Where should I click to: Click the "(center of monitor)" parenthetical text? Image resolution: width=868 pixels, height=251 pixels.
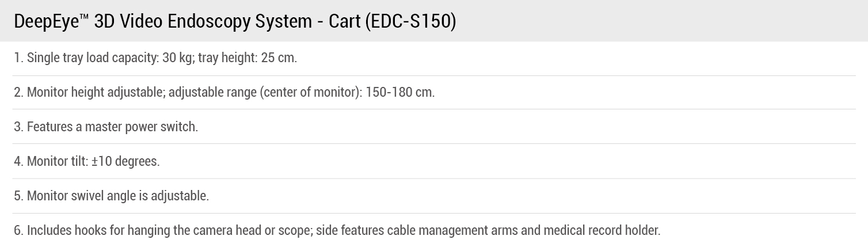pos(311,92)
